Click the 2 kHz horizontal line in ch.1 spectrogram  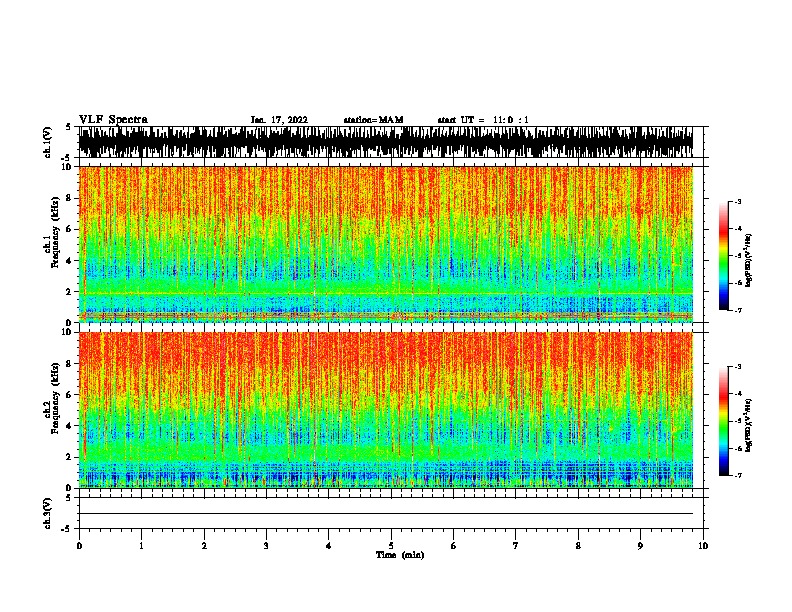point(386,293)
